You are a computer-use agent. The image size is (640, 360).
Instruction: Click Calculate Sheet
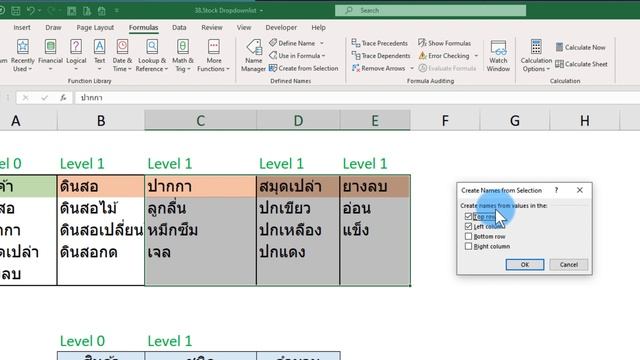pos(581,64)
